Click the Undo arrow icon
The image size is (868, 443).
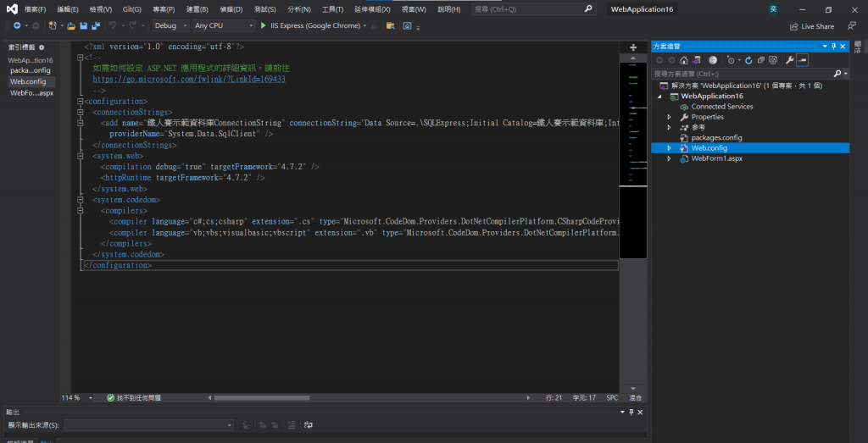[x=113, y=25]
